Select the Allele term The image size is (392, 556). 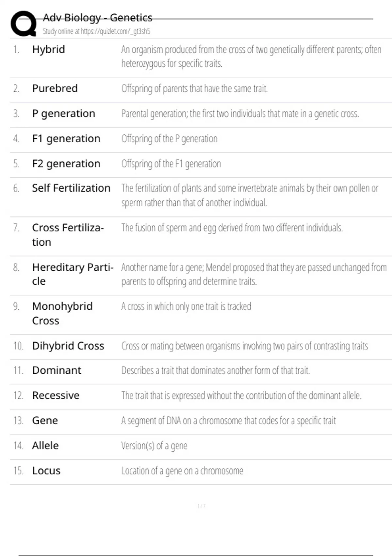[45, 445]
